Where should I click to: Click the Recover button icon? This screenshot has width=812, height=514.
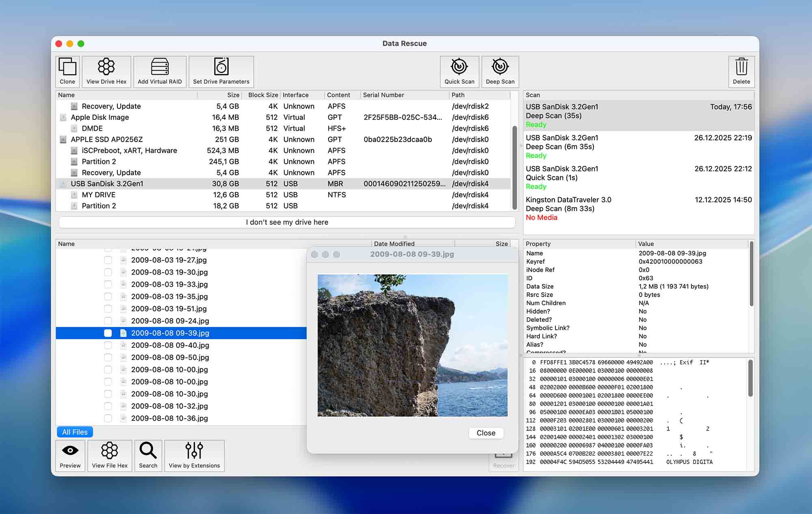[x=503, y=462]
